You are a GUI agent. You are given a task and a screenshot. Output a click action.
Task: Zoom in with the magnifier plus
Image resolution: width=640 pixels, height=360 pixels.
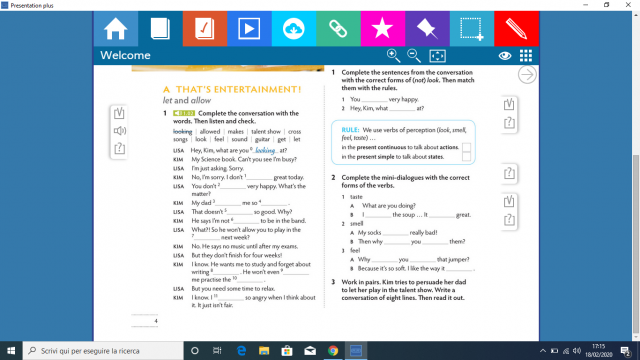coord(393,56)
